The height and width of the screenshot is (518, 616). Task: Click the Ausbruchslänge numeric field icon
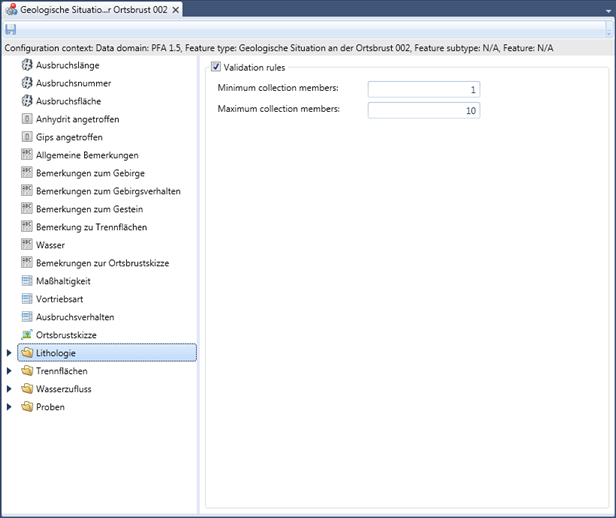tap(27, 65)
